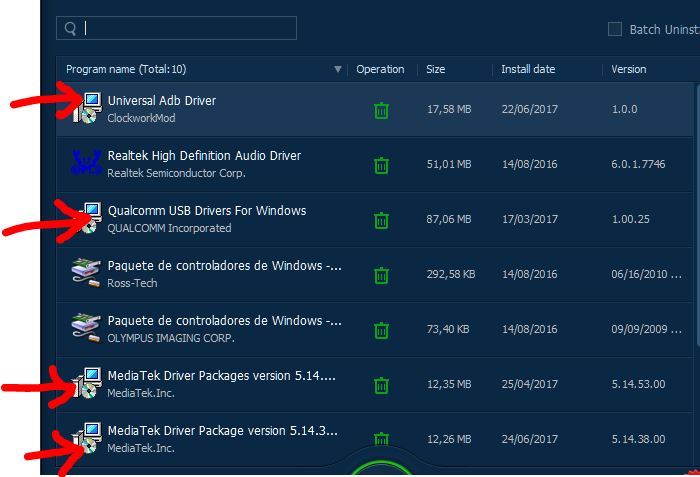
Task: Click version 1.0.0 cell
Action: 625,109
